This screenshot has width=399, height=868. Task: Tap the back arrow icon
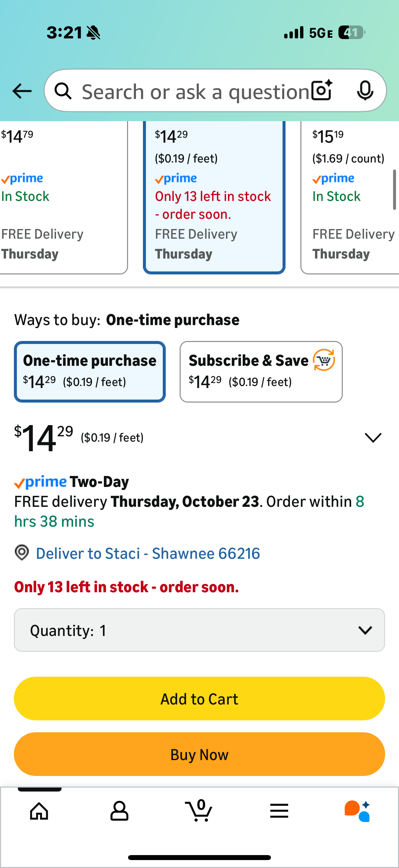pos(22,91)
